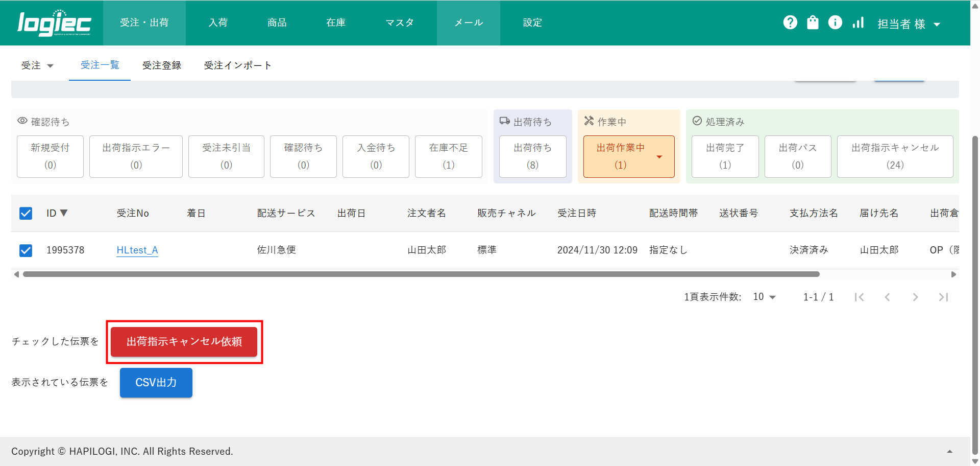Go to the next results page
Viewport: 980px width, 466px height.
pos(915,297)
